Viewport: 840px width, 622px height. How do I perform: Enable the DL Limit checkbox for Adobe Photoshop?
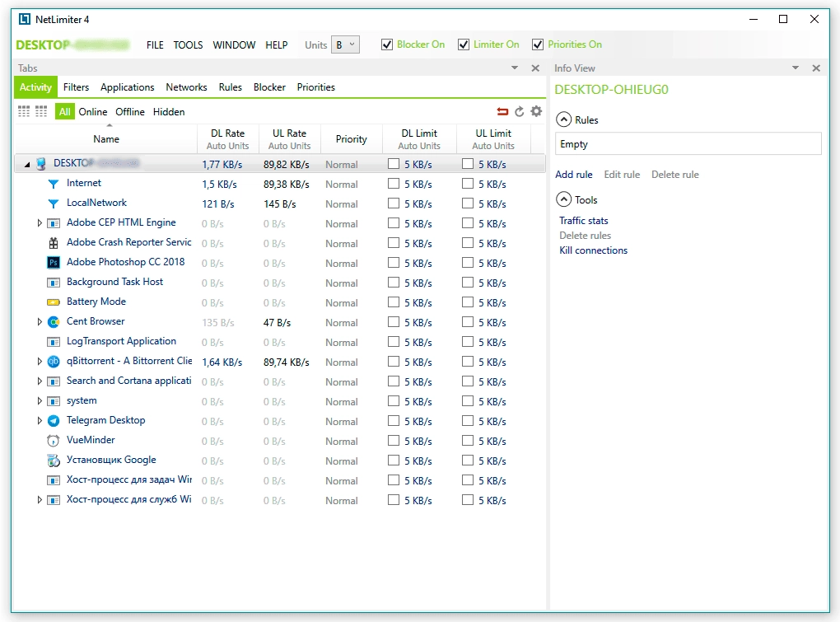tap(394, 262)
